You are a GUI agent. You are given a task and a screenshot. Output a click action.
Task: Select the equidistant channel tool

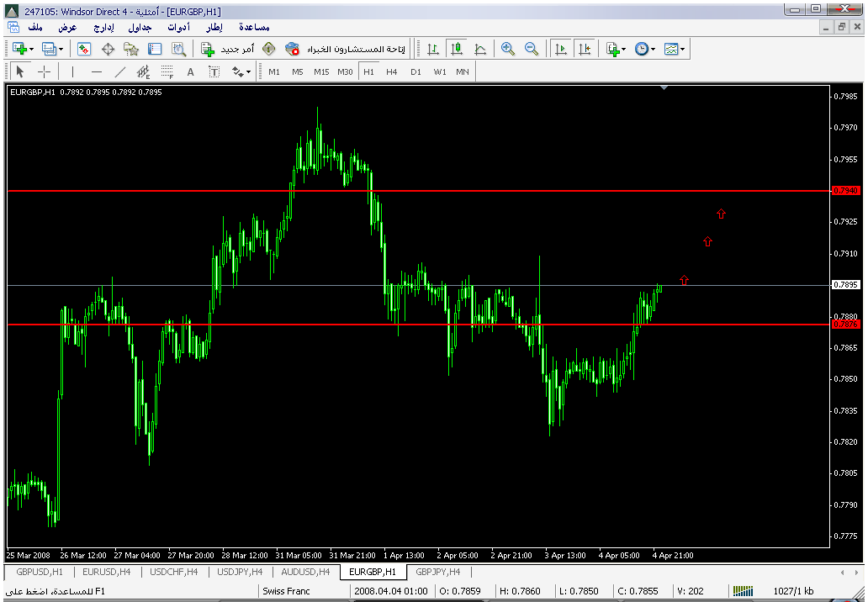click(144, 72)
